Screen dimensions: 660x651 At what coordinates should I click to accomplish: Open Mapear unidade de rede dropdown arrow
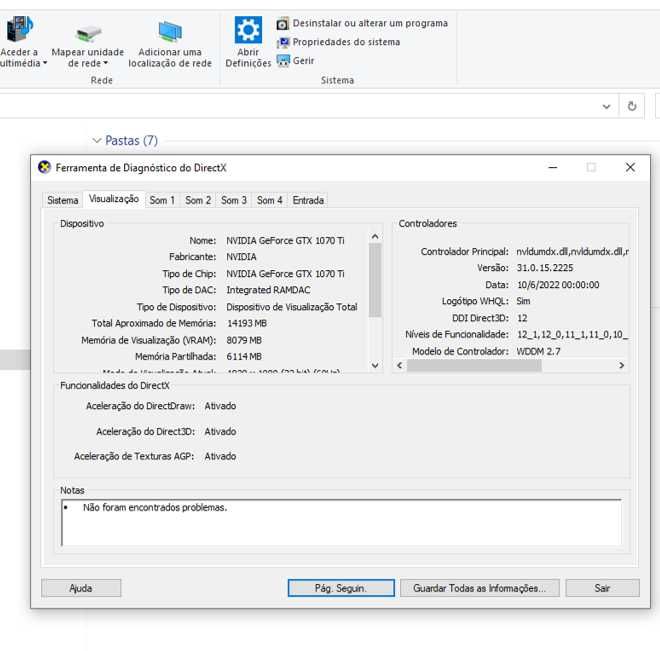point(106,63)
